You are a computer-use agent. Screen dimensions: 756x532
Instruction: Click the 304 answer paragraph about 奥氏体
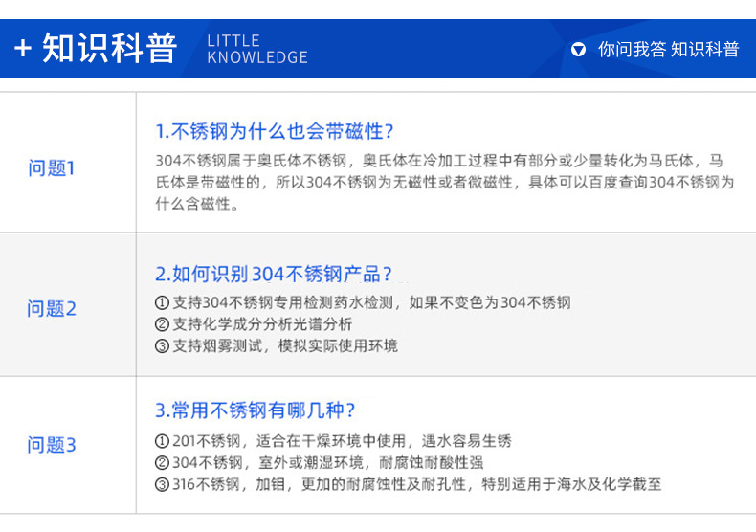click(x=445, y=182)
